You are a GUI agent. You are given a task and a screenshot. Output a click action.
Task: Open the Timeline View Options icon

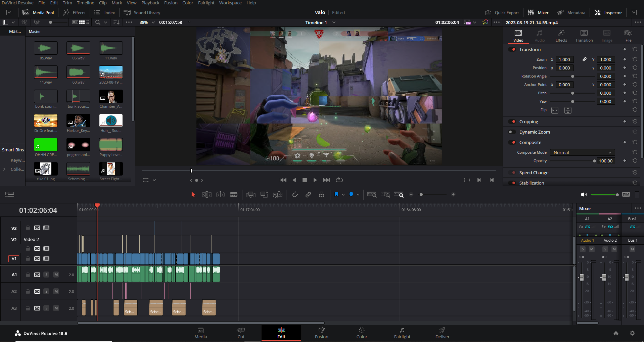9,195
